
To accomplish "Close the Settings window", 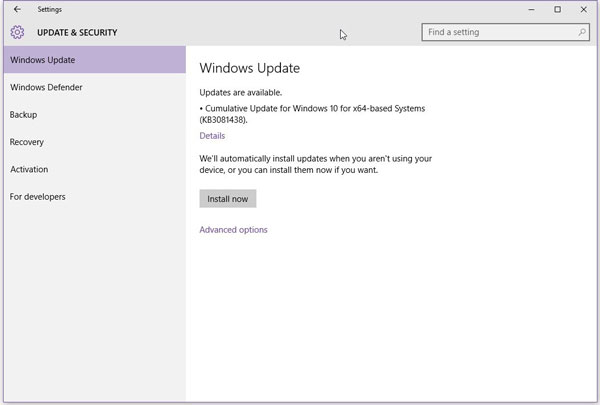I will tap(584, 9).
